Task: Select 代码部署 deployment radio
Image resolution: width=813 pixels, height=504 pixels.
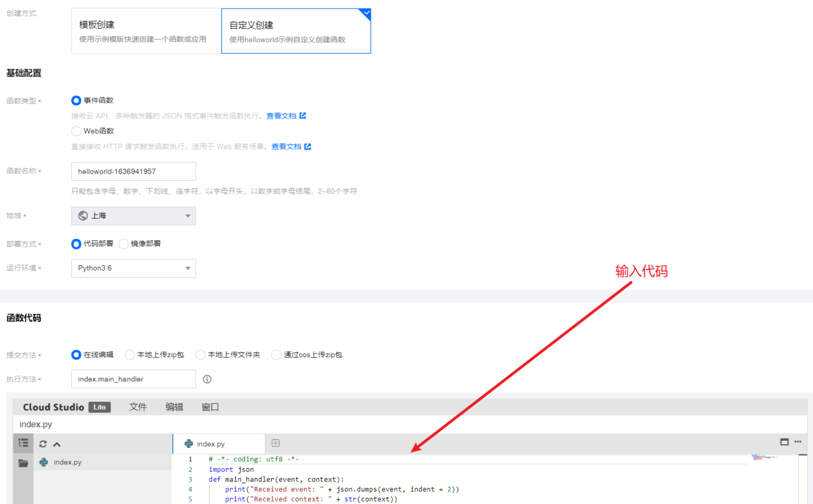Action: pyautogui.click(x=76, y=244)
